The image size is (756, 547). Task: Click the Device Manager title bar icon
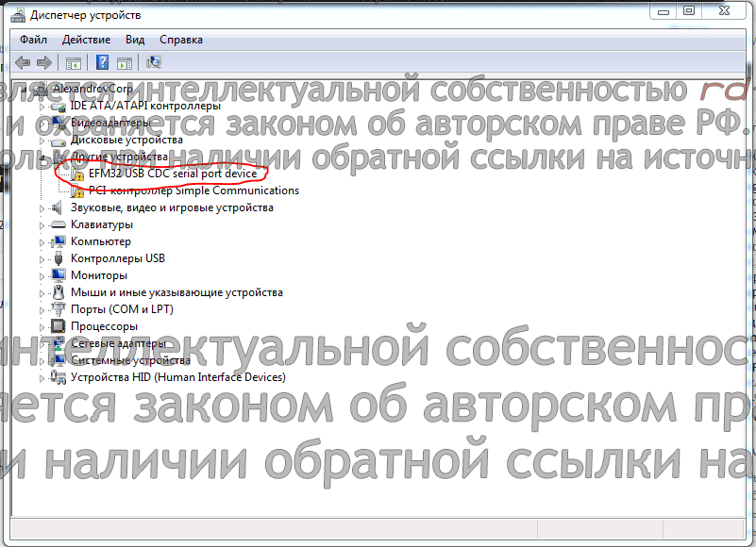click(17, 14)
